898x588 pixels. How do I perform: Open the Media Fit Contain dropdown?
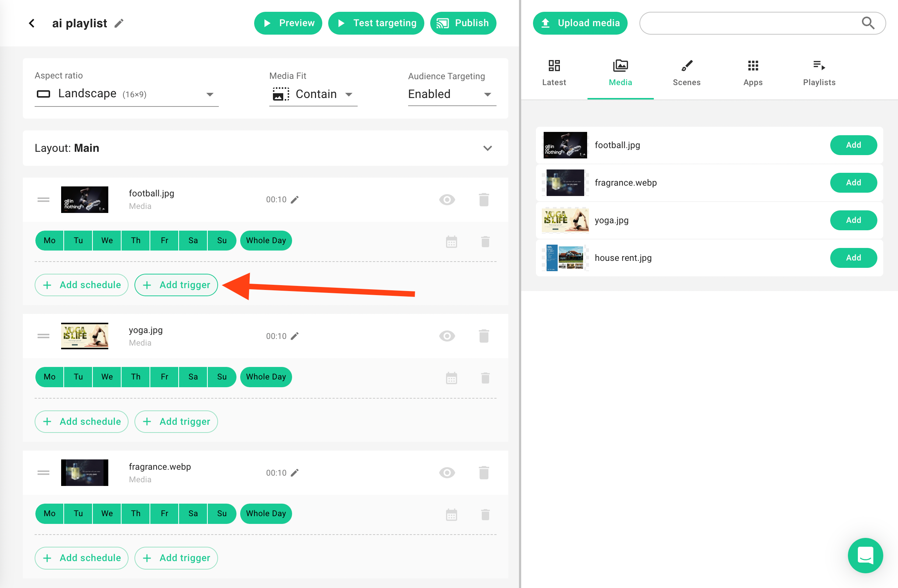(313, 94)
